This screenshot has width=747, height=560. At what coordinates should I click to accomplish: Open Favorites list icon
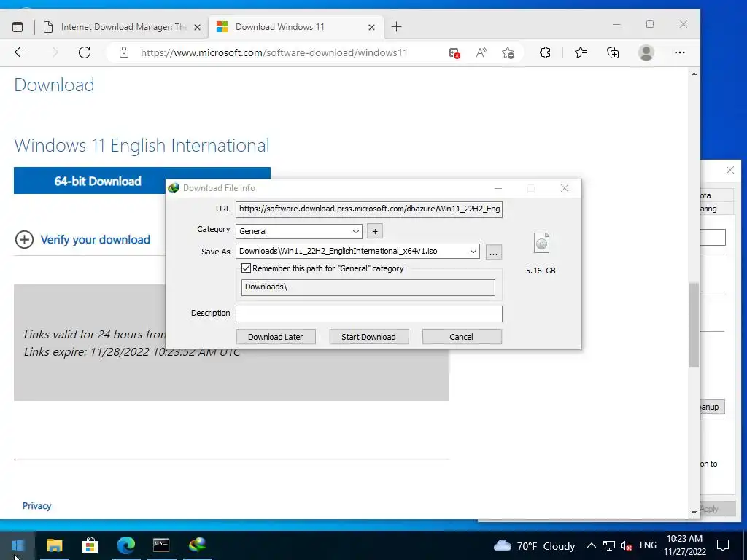click(x=580, y=52)
